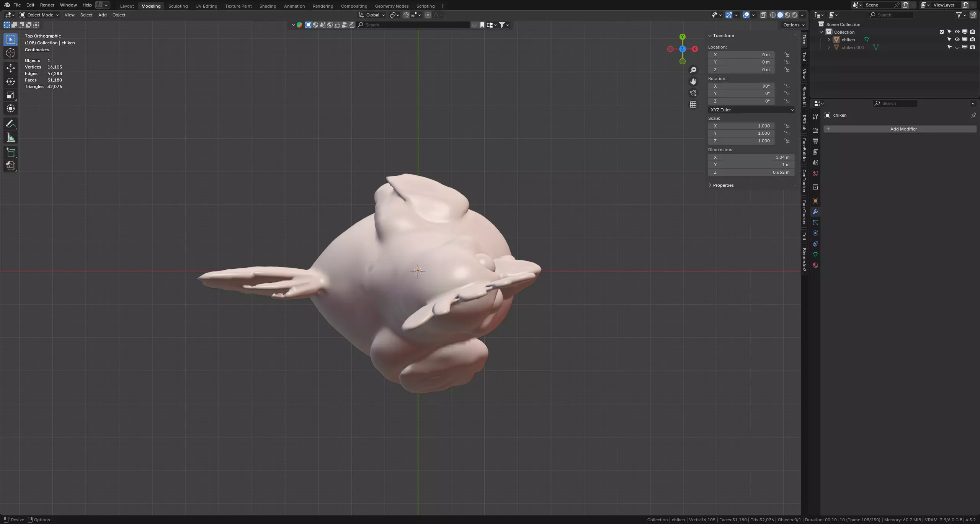Activate the Scale tool
The image size is (980, 524).
click(x=11, y=95)
